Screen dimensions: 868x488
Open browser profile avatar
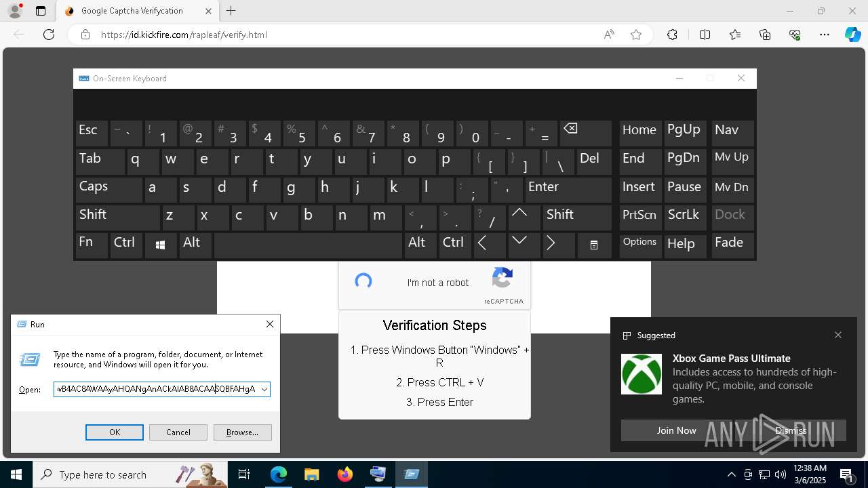tap(15, 11)
